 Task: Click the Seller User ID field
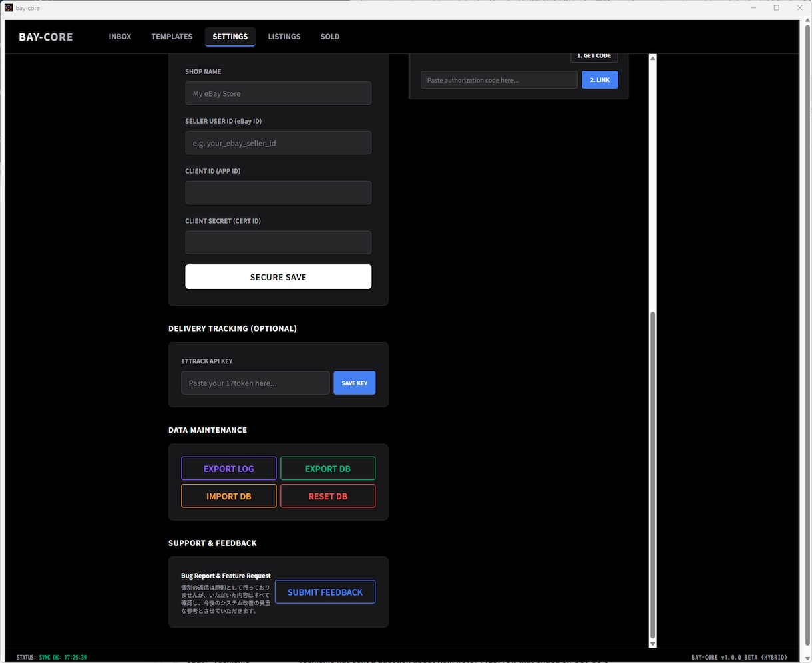pyautogui.click(x=278, y=143)
